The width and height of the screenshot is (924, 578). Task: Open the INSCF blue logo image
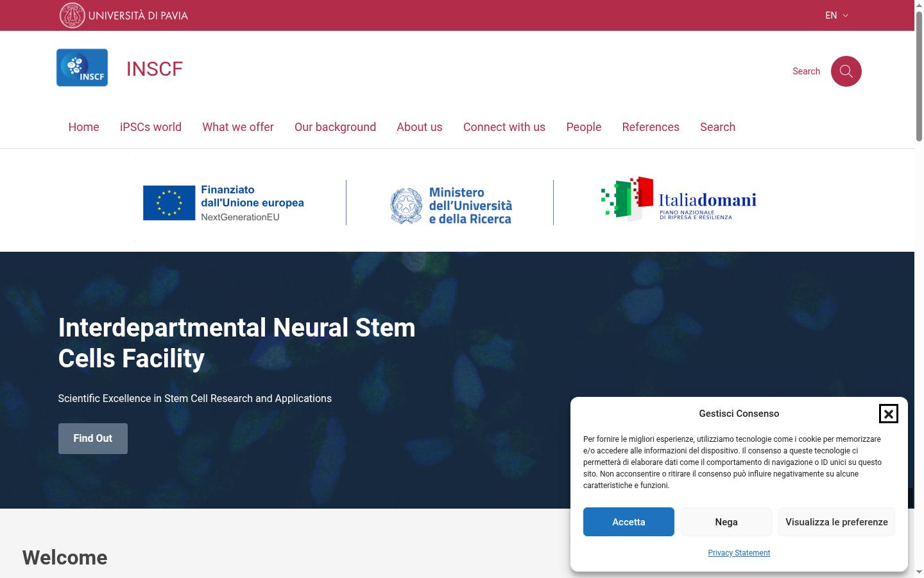point(82,67)
